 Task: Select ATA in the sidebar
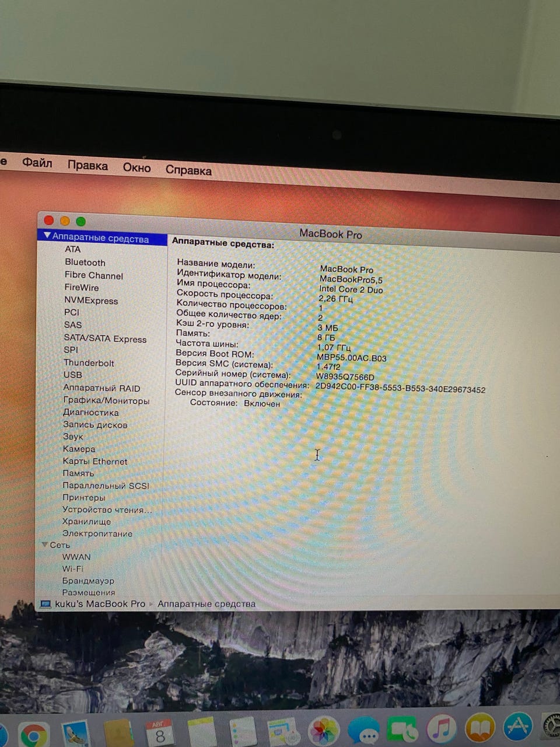[73, 249]
